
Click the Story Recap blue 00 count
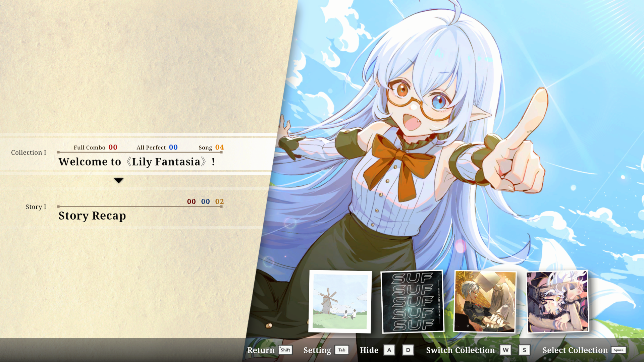(205, 201)
